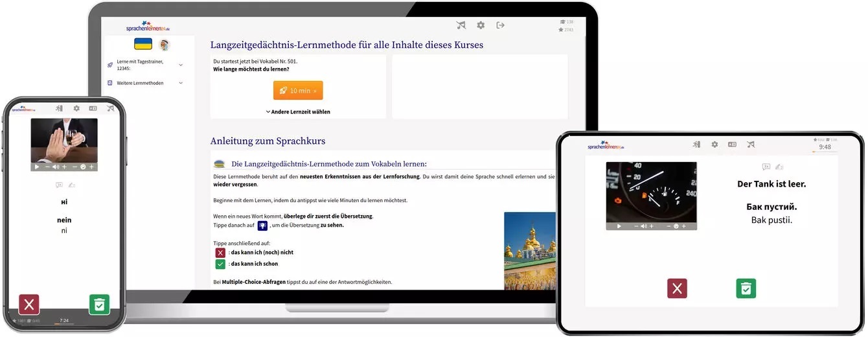
Task: Click logout icon in laptop header
Action: click(500, 25)
